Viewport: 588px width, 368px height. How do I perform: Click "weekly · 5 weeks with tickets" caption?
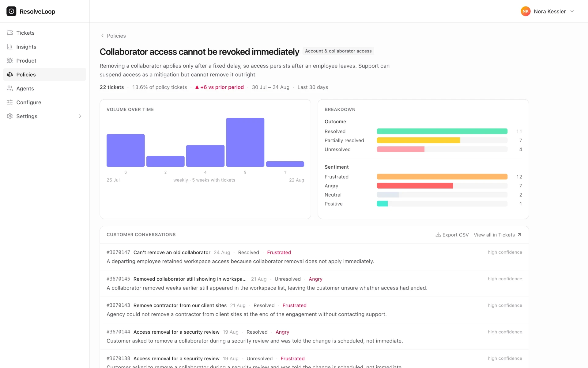204,180
